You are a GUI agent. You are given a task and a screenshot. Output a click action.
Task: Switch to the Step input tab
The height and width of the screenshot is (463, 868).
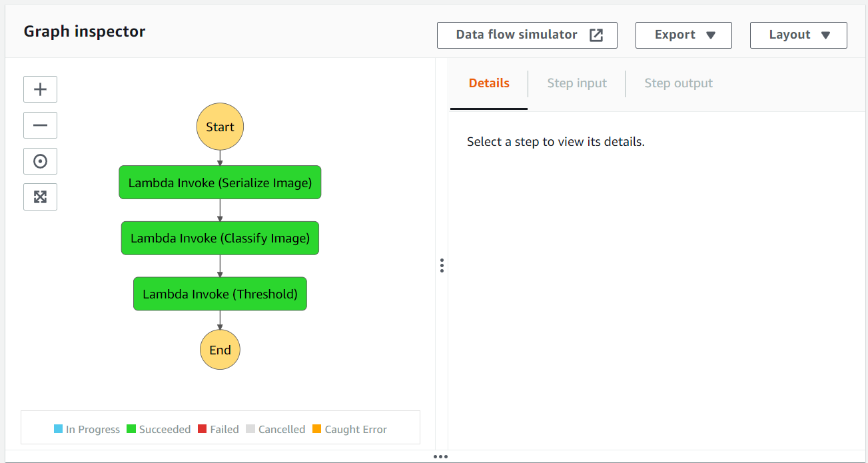pos(576,83)
